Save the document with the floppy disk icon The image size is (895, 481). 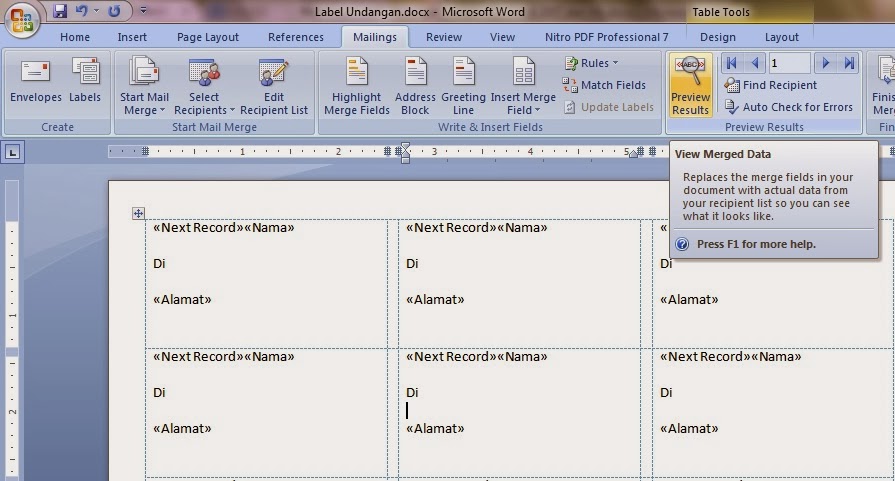tap(59, 10)
